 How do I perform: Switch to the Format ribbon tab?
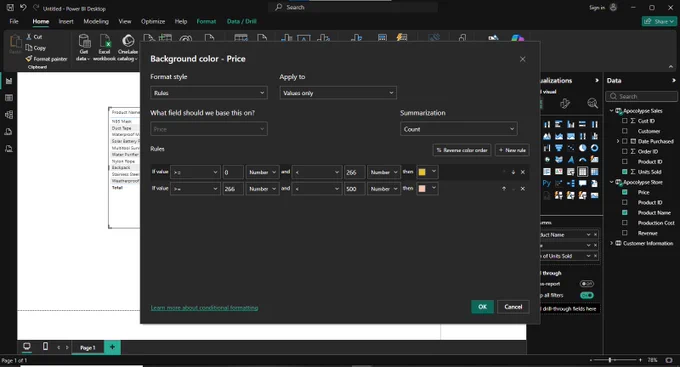pos(206,21)
